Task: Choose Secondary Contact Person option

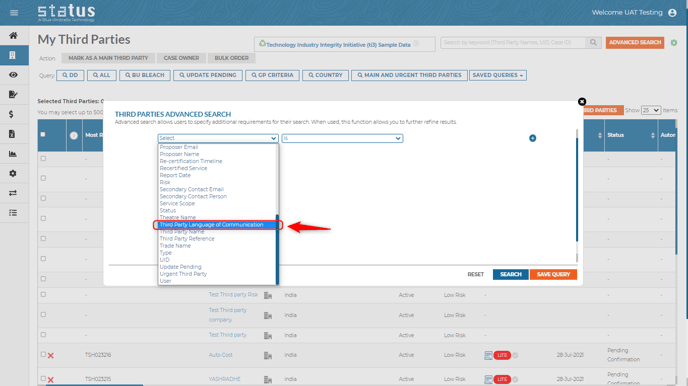Action: 193,197
